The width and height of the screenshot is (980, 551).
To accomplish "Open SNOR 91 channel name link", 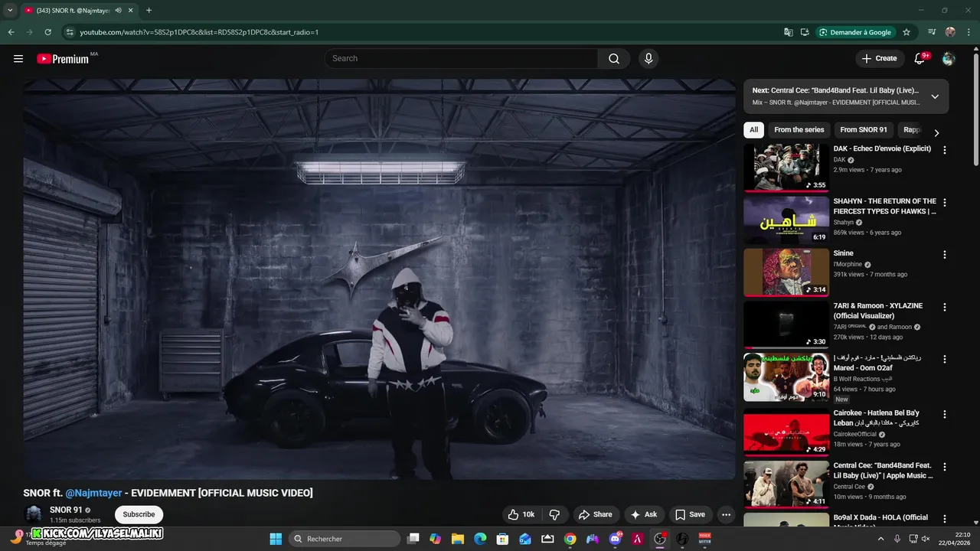I will (66, 510).
